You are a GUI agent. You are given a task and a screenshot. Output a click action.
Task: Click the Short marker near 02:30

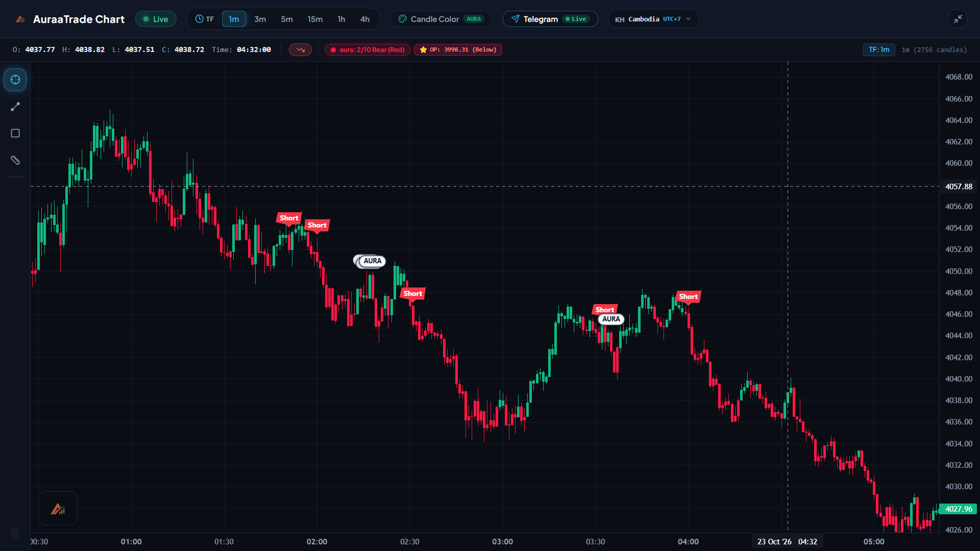click(x=412, y=293)
